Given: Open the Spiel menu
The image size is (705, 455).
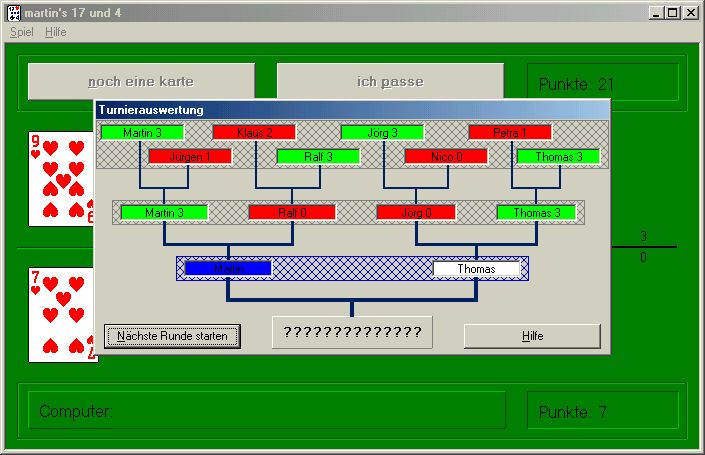Looking at the screenshot, I should (x=21, y=32).
